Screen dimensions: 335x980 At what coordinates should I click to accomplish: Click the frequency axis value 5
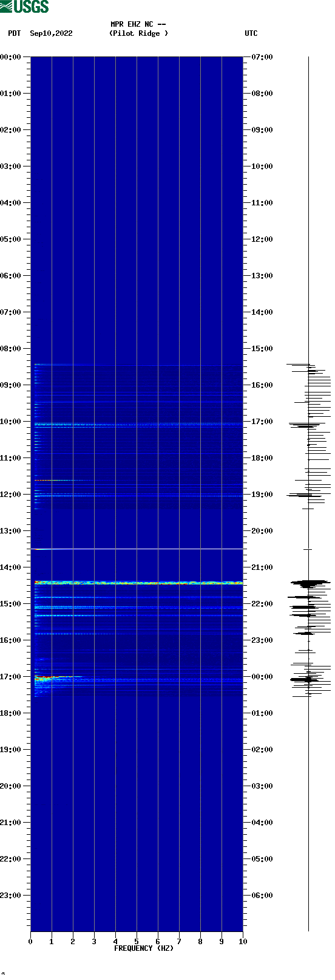click(137, 942)
